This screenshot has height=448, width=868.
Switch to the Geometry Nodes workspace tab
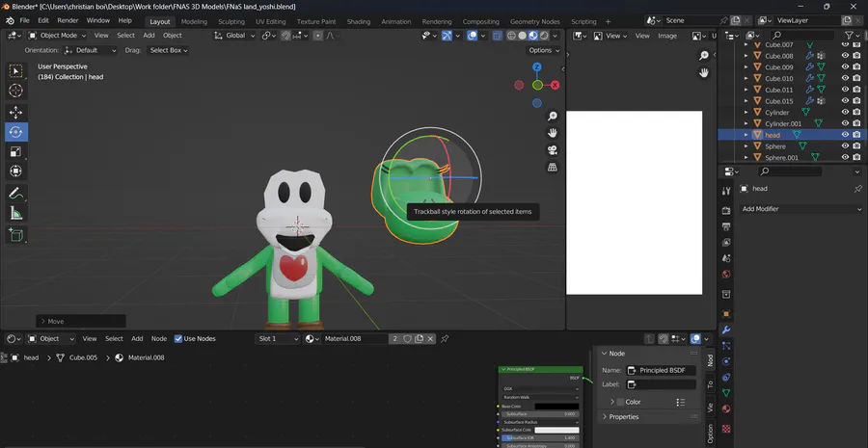pyautogui.click(x=534, y=21)
